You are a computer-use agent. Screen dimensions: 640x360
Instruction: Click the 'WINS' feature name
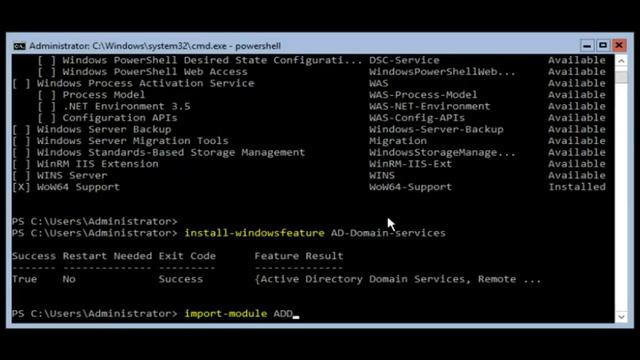pyautogui.click(x=382, y=176)
